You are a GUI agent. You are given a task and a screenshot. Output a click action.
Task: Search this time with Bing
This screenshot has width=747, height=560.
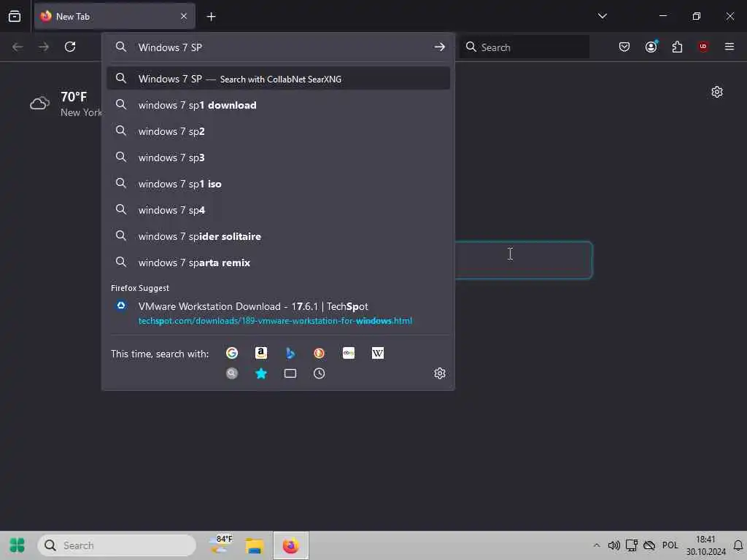click(290, 353)
